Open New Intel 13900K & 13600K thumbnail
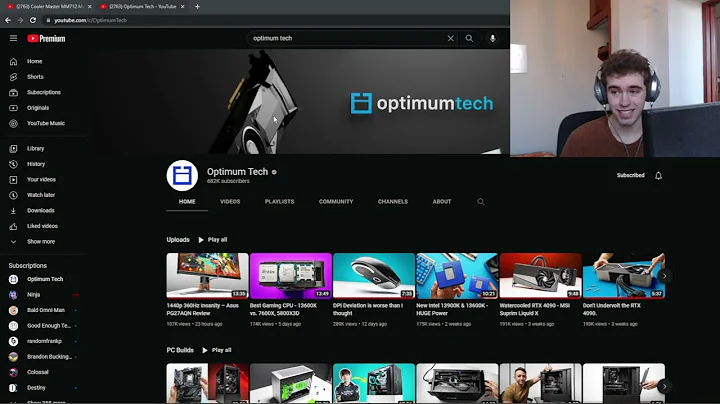Viewport: 720px width, 404px height. pos(457,275)
